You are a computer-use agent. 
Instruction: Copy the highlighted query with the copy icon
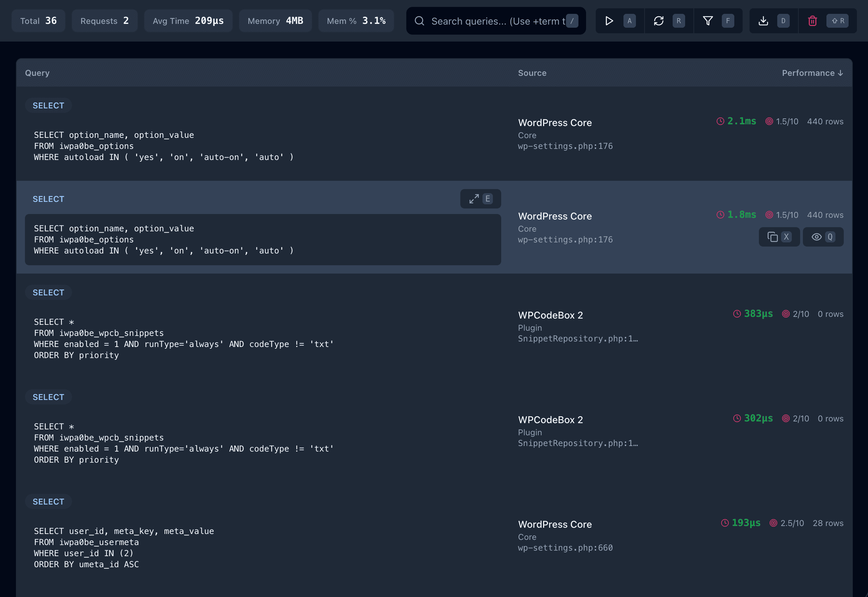click(x=773, y=237)
